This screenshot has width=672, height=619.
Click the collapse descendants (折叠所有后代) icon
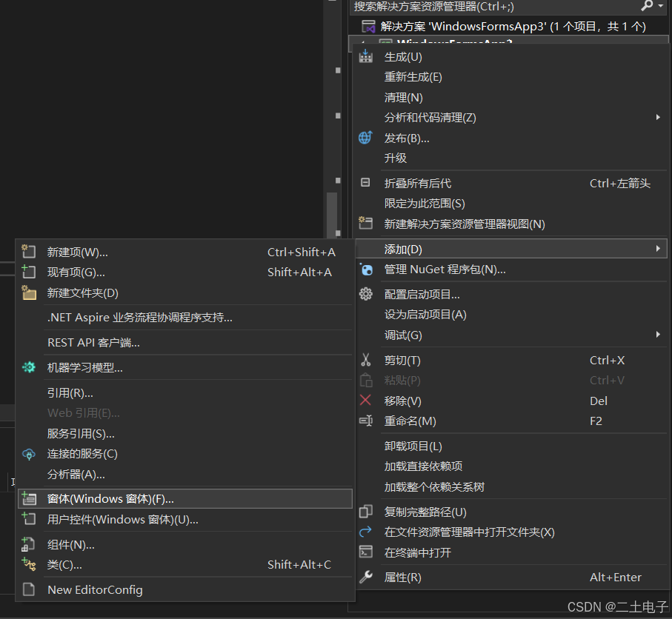(365, 183)
